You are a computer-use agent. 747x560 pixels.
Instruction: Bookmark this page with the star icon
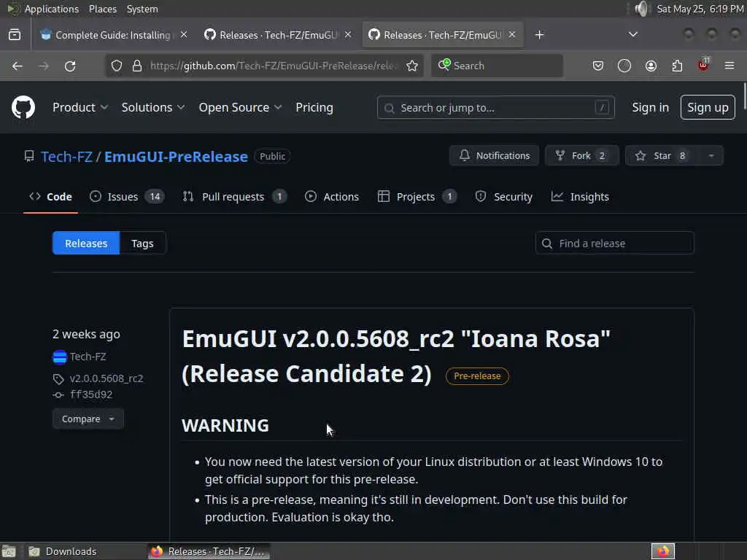412,66
